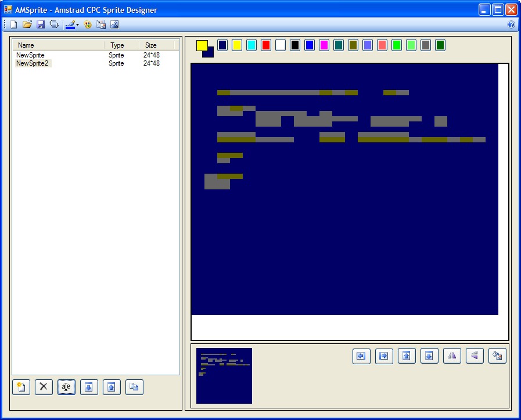
Task: Sort list by Name column header
Action: tap(58, 45)
